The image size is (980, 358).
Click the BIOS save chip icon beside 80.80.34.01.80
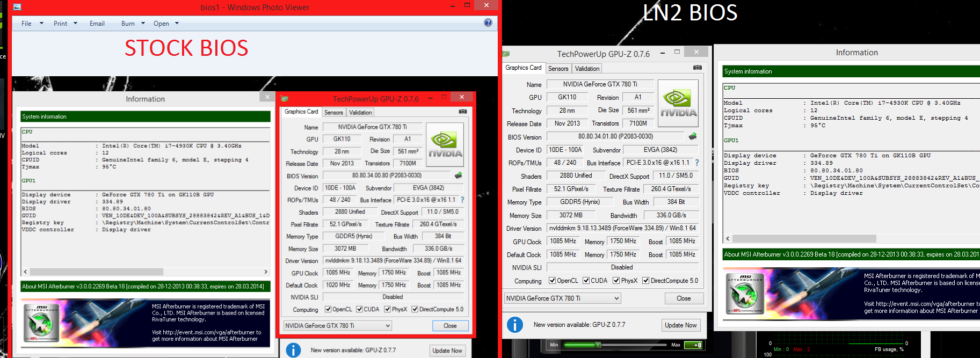(x=693, y=136)
